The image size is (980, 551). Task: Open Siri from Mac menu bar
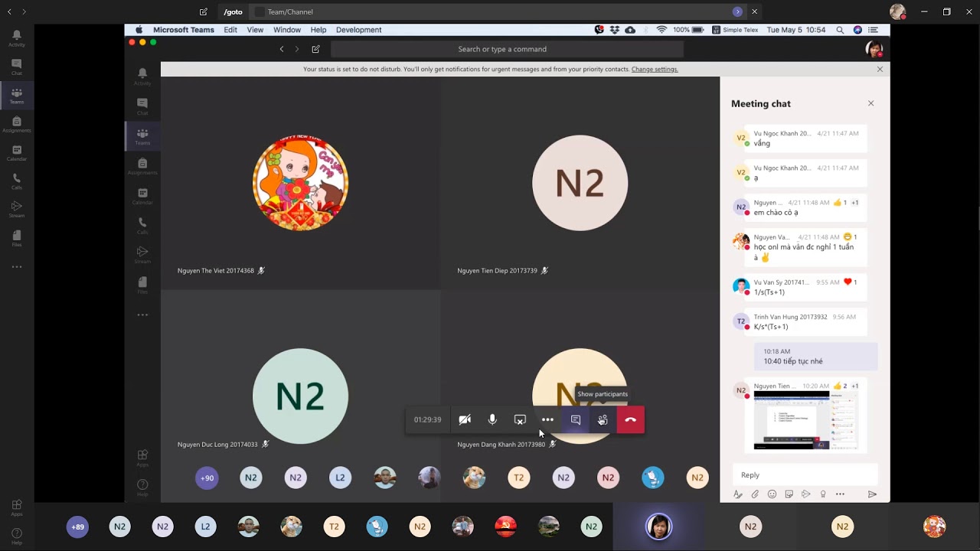857,30
